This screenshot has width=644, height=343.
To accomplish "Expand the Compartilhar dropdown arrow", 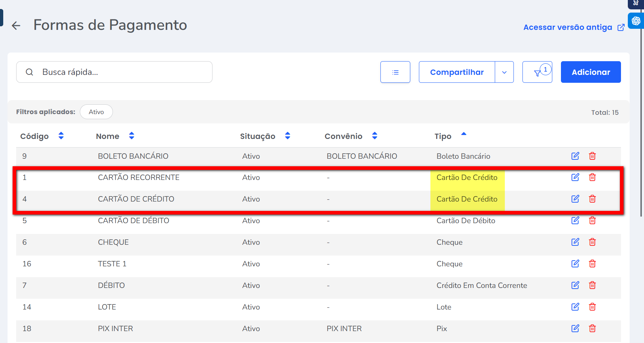I will point(504,72).
